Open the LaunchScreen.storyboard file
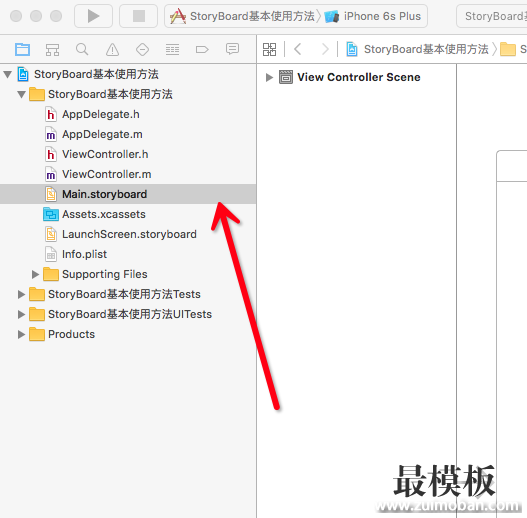Image resolution: width=527 pixels, height=518 pixels. click(128, 234)
